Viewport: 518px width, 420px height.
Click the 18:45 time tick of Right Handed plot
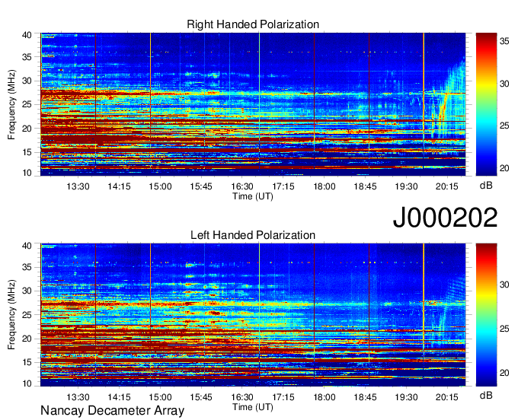(x=366, y=186)
